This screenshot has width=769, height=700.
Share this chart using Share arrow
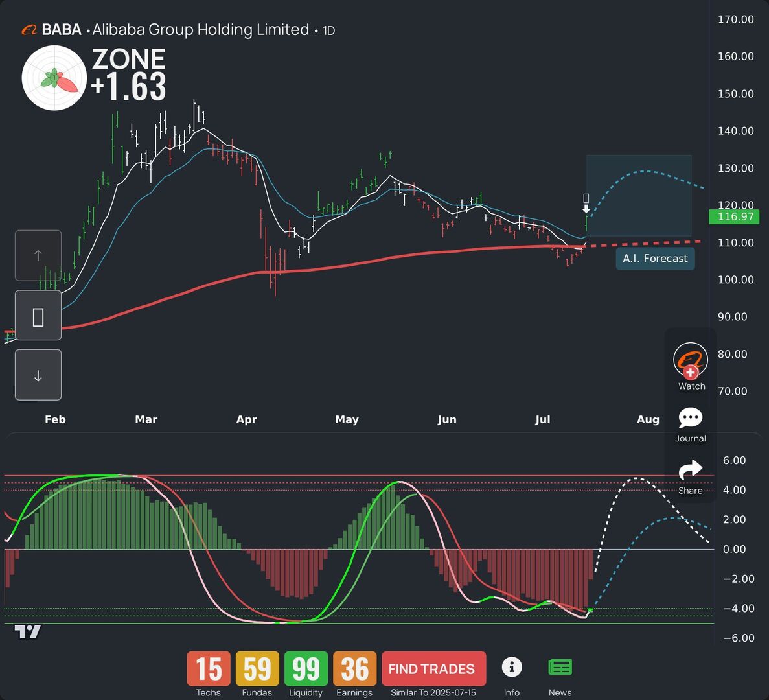click(x=691, y=471)
